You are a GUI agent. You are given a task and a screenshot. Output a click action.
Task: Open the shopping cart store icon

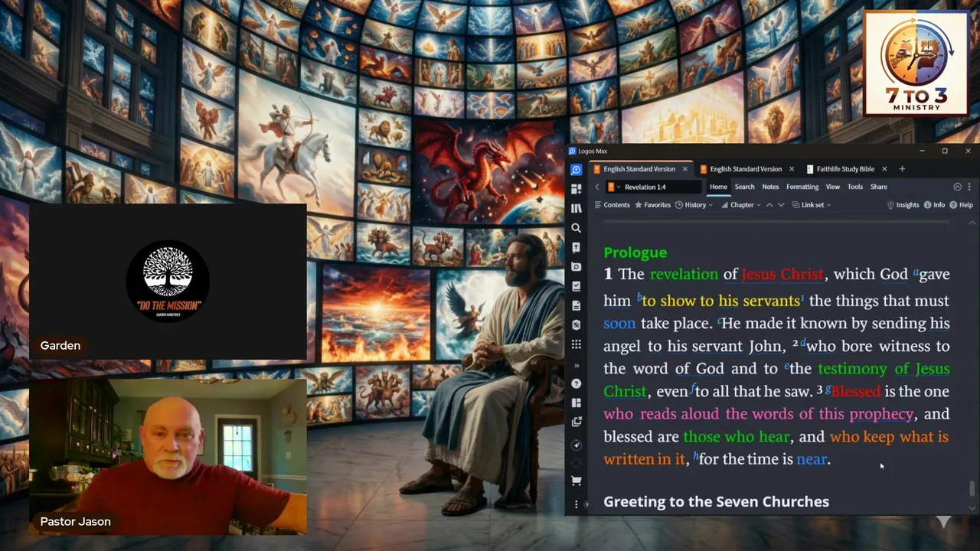click(576, 481)
